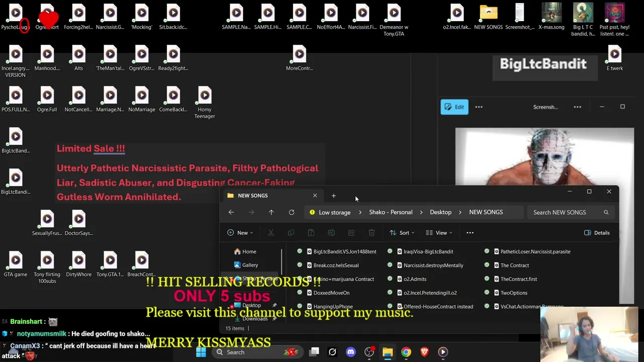644x362 pixels.
Task: Click the Windows Start button
Action: (201, 352)
